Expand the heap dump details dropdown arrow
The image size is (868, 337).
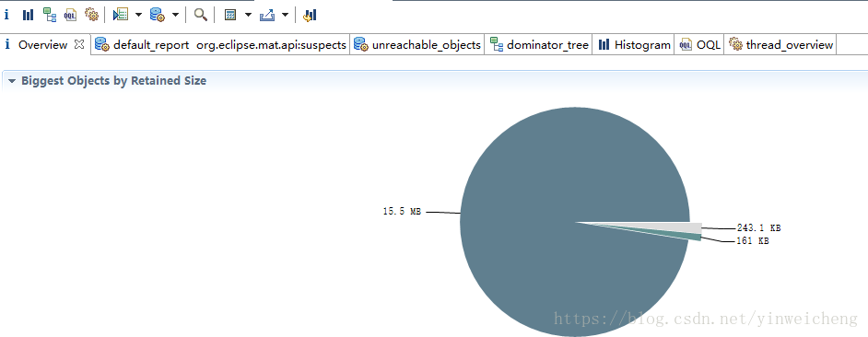(x=248, y=15)
